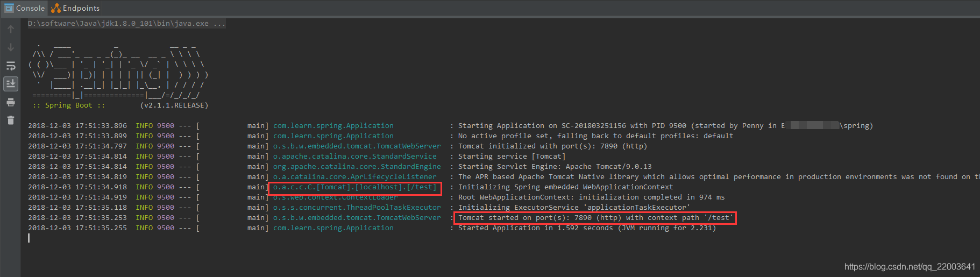Click 'com.learn.spring.Application' in the 17:51:33.899 row
The height and width of the screenshot is (277, 980).
click(333, 136)
